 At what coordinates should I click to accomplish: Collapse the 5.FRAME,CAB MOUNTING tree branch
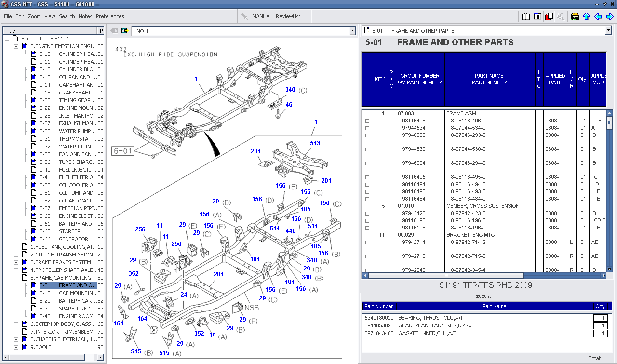coord(16,277)
